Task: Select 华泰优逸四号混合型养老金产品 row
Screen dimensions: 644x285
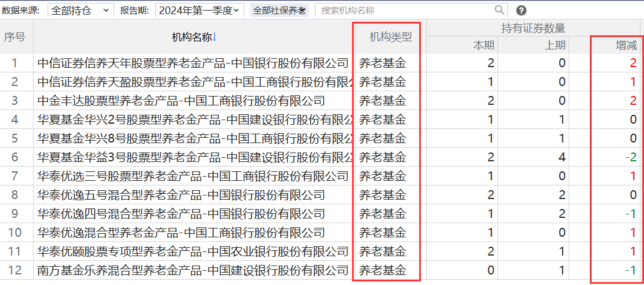Action: pyautogui.click(x=320, y=214)
